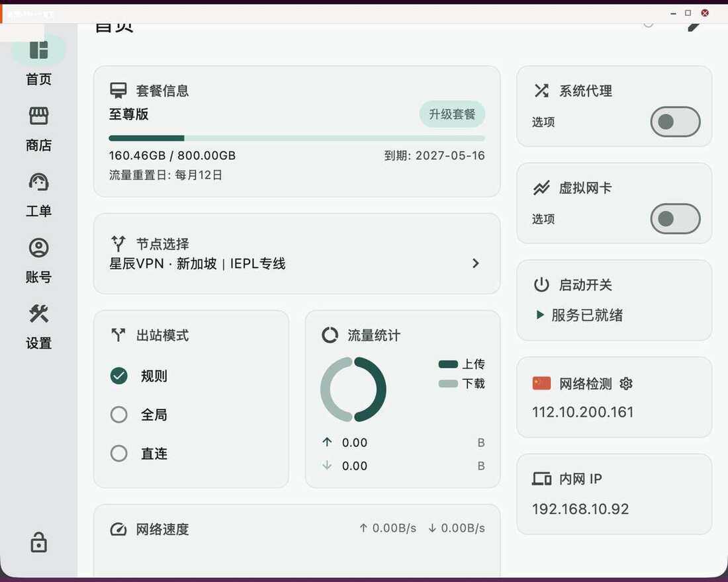Click the 出站模式 split arrows icon
Screen dimensions: 728x582
pos(118,335)
